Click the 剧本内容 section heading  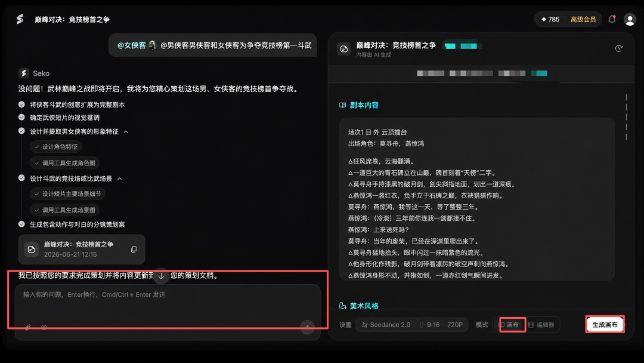click(x=364, y=105)
